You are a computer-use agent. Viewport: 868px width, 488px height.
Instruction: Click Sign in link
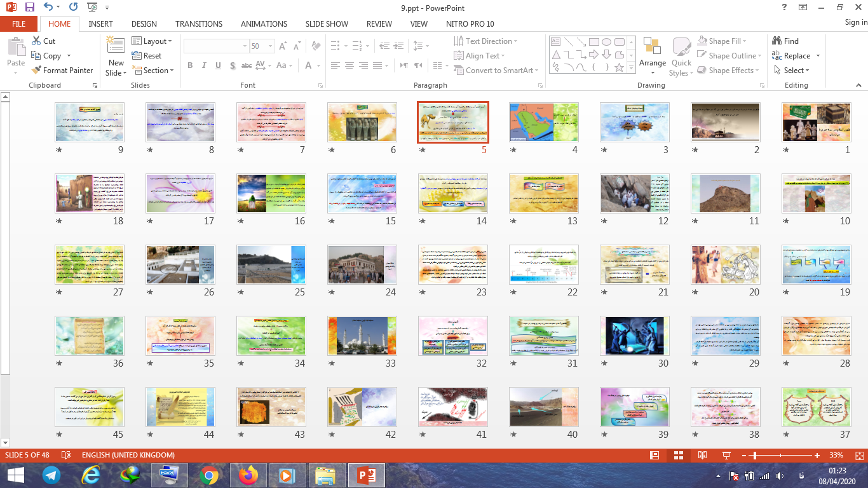tap(855, 22)
